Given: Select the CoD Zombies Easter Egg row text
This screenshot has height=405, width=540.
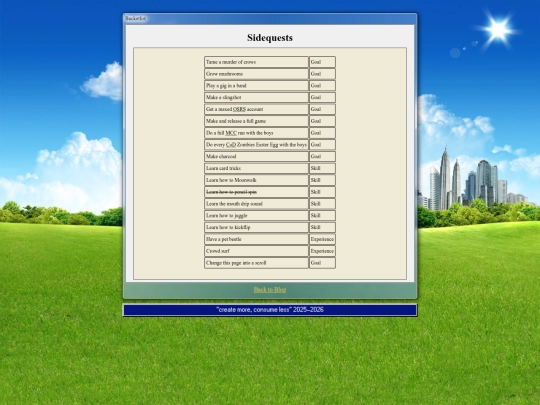Looking at the screenshot, I should 256,145.
